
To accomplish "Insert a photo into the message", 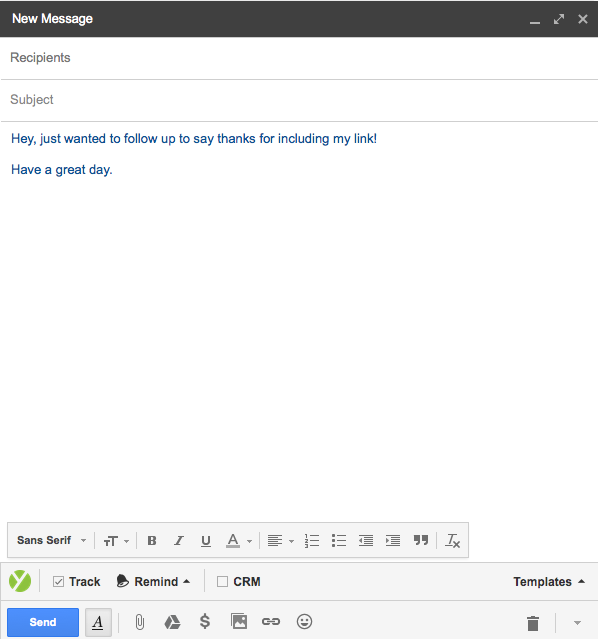I will pos(239,621).
